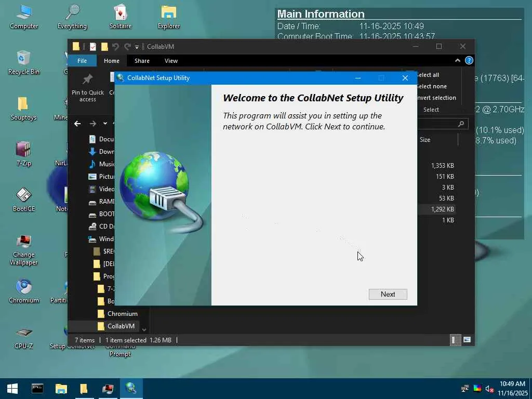The width and height of the screenshot is (532, 399).
Task: Maximize the CollabVM Explorer window
Action: tap(439, 46)
